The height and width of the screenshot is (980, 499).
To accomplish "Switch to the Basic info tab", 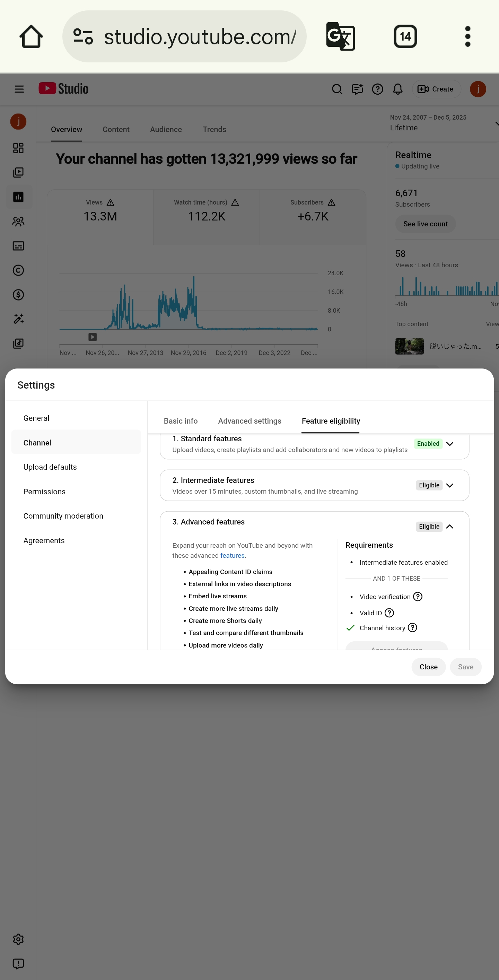I will tap(181, 421).
